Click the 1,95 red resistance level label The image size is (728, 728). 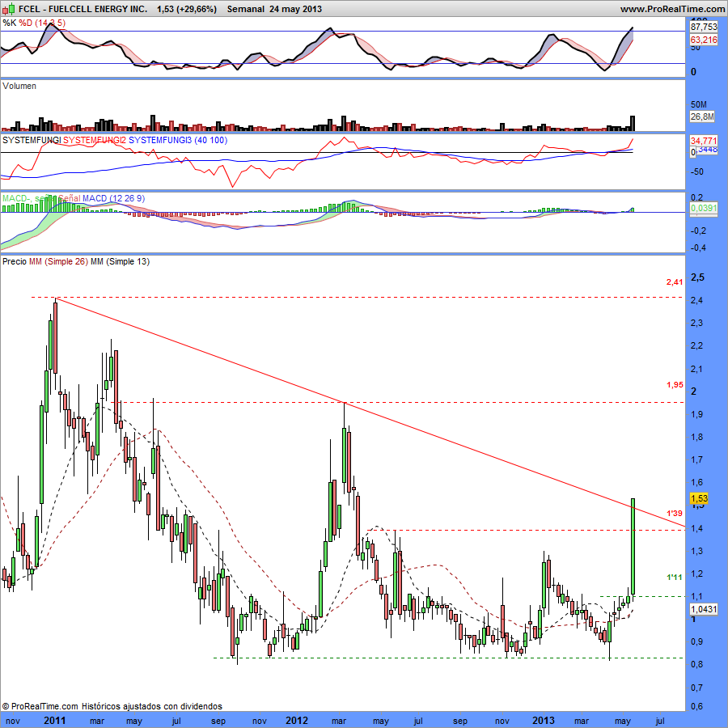pos(675,384)
